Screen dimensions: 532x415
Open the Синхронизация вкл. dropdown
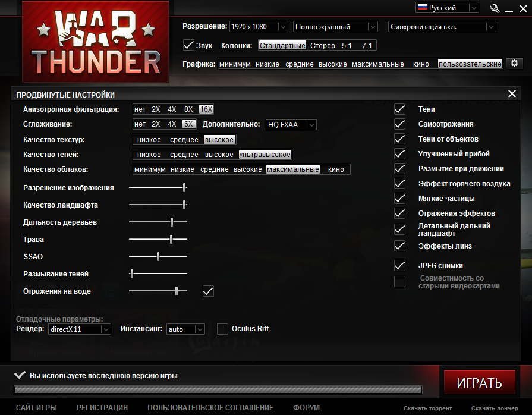pos(442,27)
